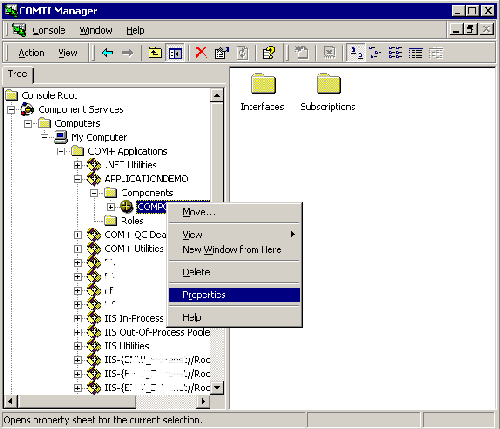Screen dimensions: 500x429
Task: Choose New Window From Here
Action: click(234, 249)
